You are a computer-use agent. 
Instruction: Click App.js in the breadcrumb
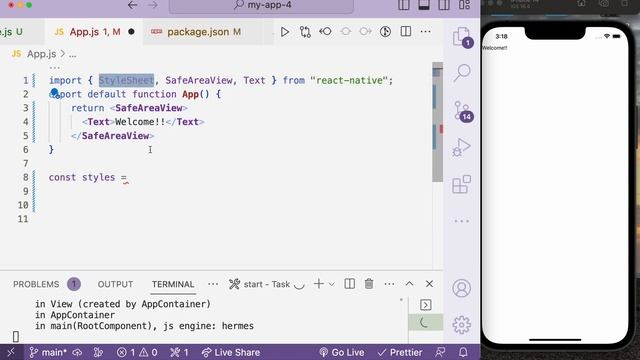tap(41, 54)
